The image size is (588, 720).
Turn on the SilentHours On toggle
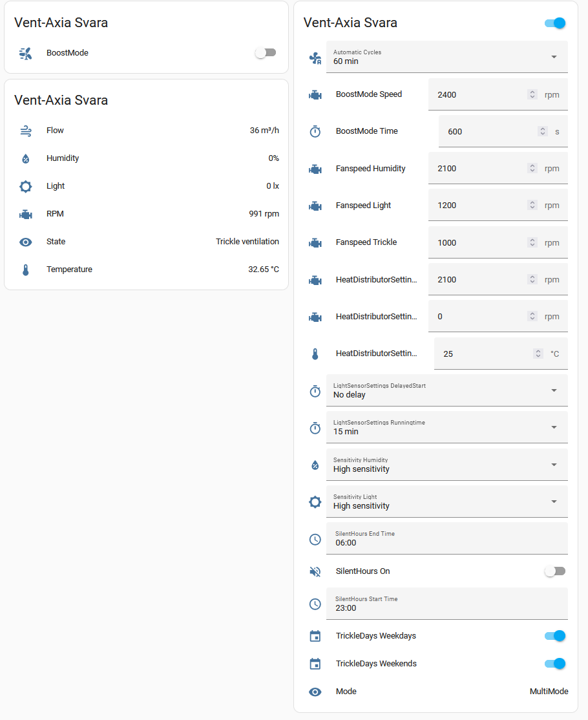pos(555,571)
